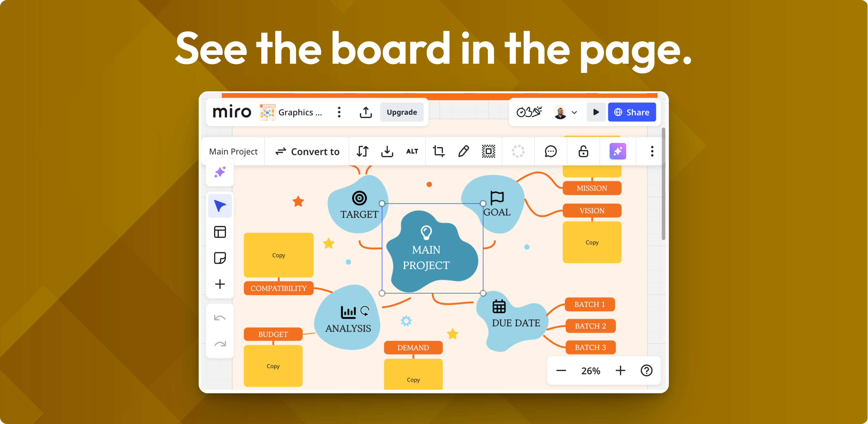Screen dimensions: 868x424
Task: Click the dotted circle border style icon
Action: click(518, 151)
